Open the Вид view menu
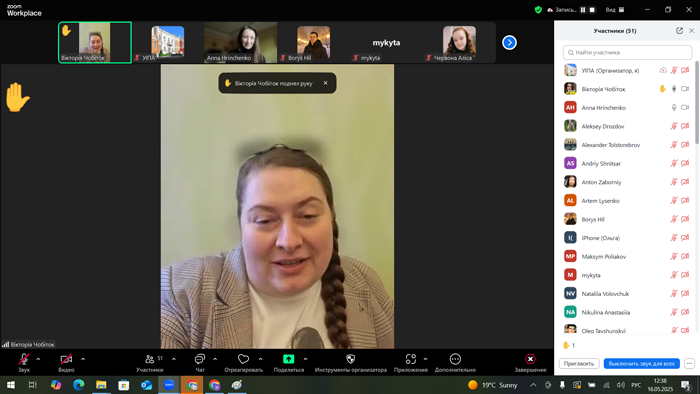700x394 pixels. pyautogui.click(x=615, y=9)
